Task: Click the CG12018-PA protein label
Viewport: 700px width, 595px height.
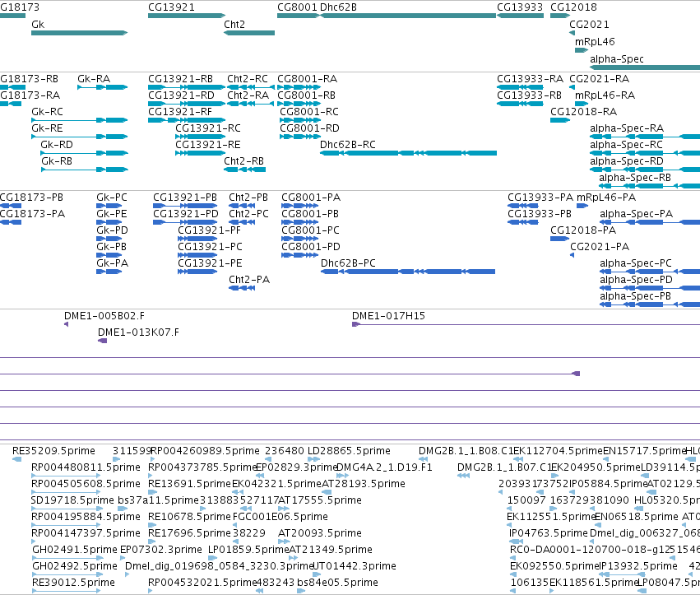Action: click(x=583, y=230)
